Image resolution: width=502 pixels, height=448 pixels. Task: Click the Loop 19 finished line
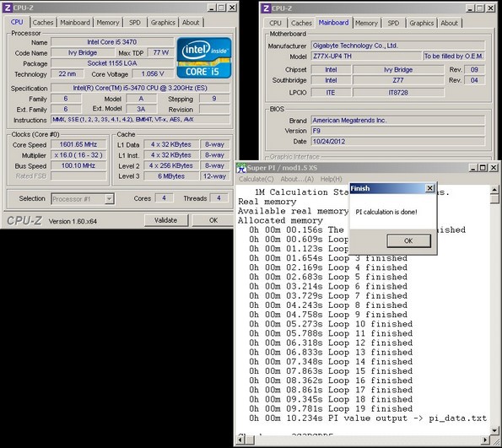pos(331,408)
